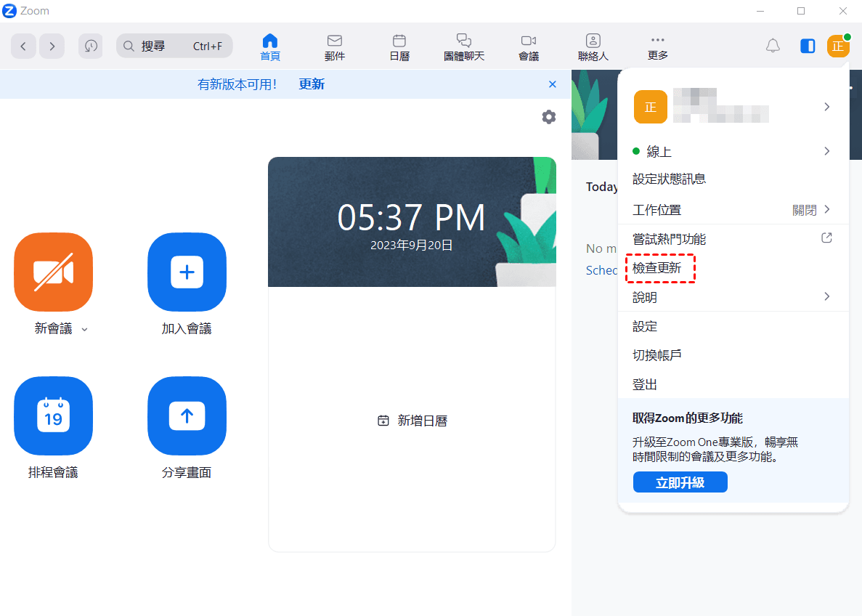862x616 pixels.
Task: Open the 聯絡人 contacts tab
Action: click(593, 47)
